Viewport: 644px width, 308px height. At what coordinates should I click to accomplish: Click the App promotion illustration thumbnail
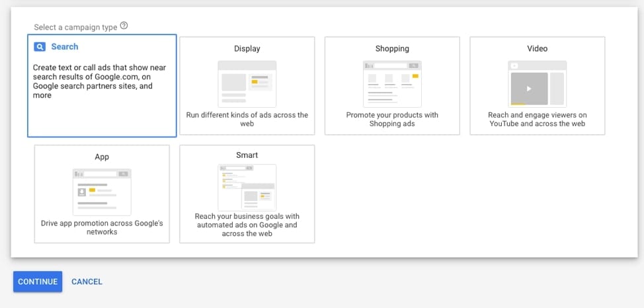click(x=102, y=192)
